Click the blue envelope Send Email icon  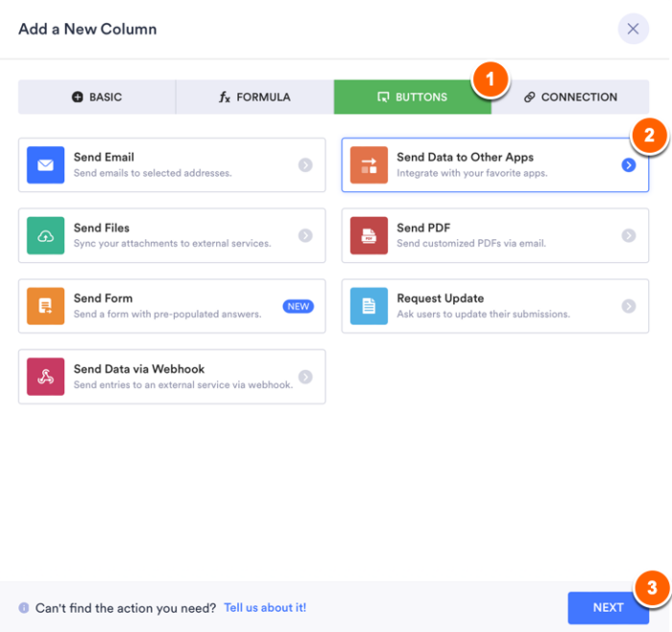tap(45, 165)
